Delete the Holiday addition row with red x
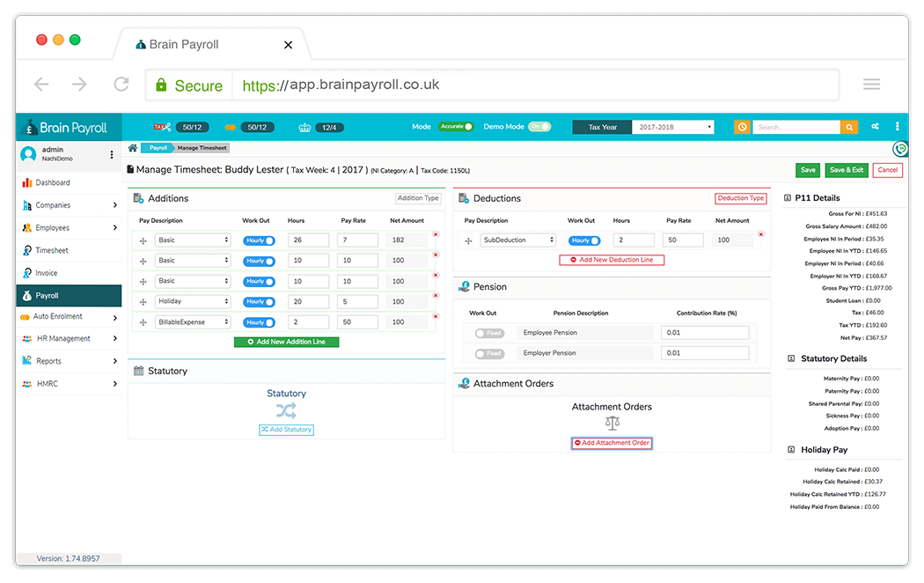Screen dimensions: 924x583 (x=436, y=295)
